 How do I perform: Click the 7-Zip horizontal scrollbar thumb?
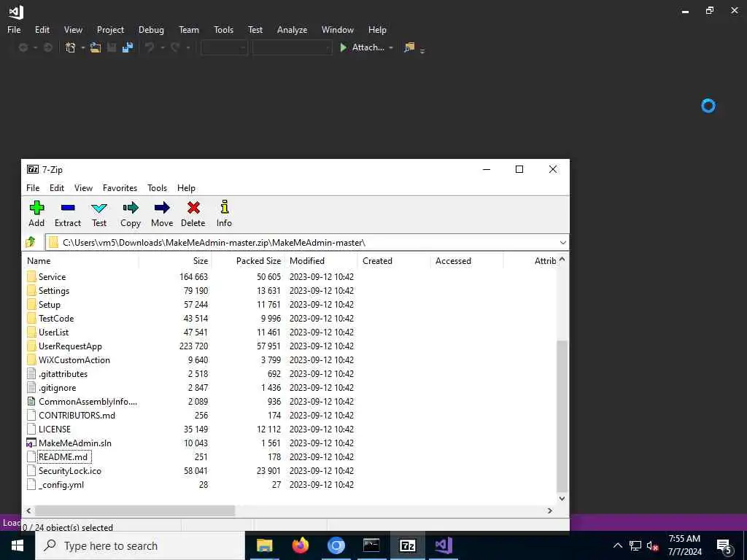[x=135, y=510]
